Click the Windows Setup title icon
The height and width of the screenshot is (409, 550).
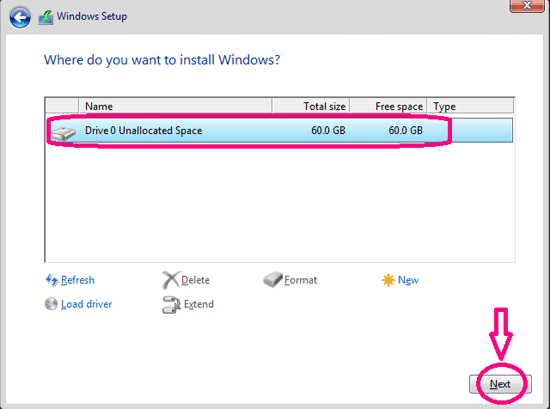tap(46, 17)
